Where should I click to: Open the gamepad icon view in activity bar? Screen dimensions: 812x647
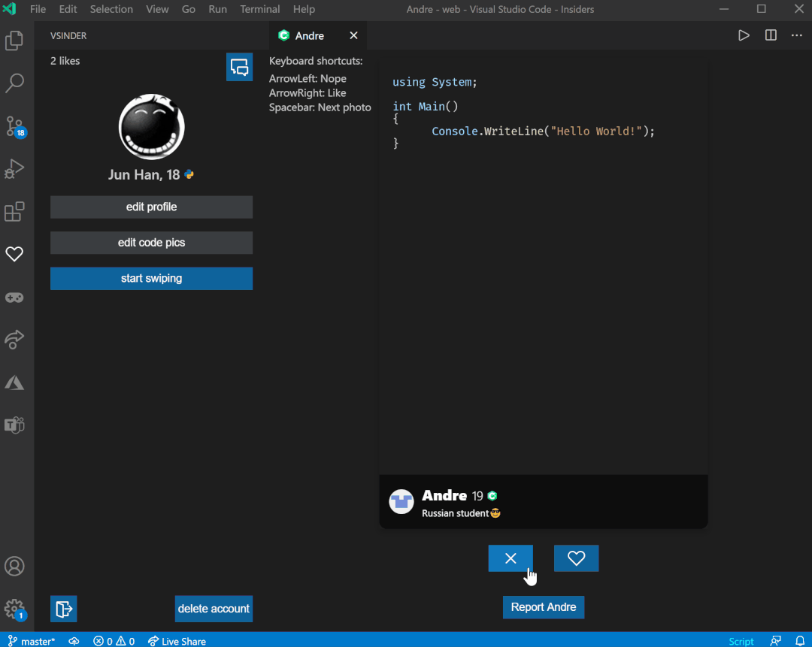pyautogui.click(x=14, y=297)
